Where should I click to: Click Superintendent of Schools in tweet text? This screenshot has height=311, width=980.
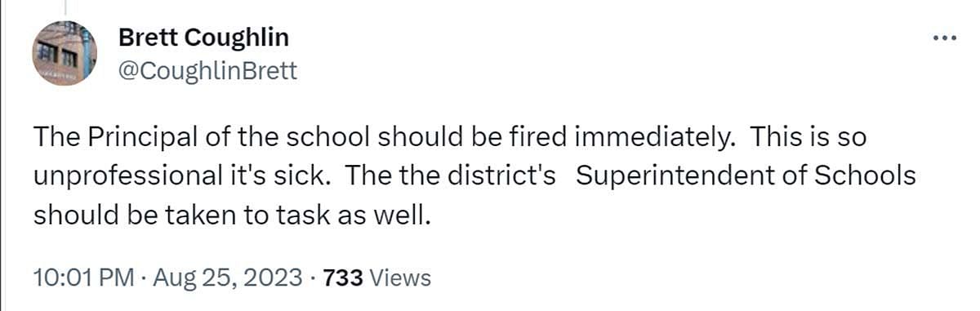point(746,176)
